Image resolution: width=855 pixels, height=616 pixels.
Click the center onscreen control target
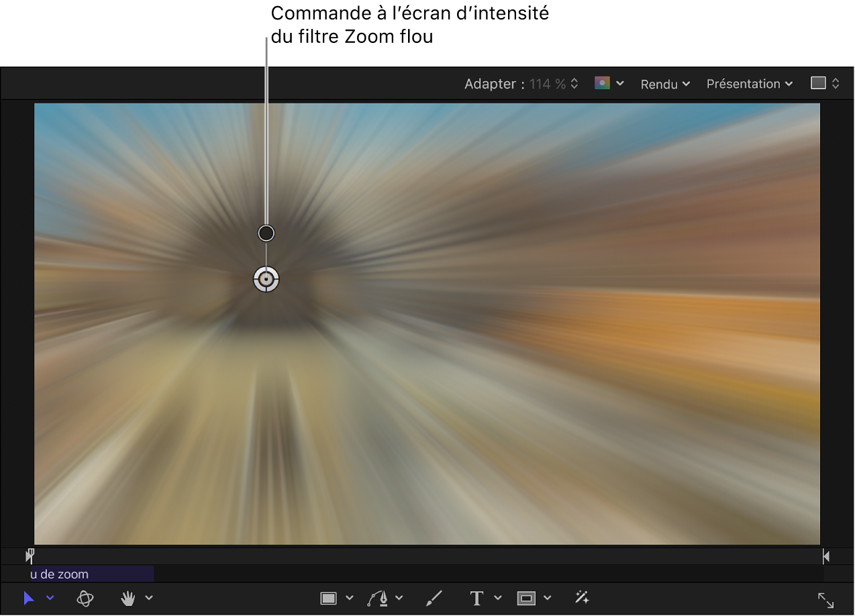(x=266, y=279)
